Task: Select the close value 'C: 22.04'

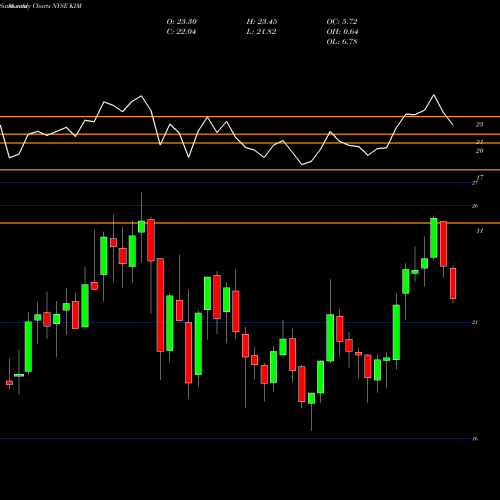Action: pyautogui.click(x=181, y=32)
